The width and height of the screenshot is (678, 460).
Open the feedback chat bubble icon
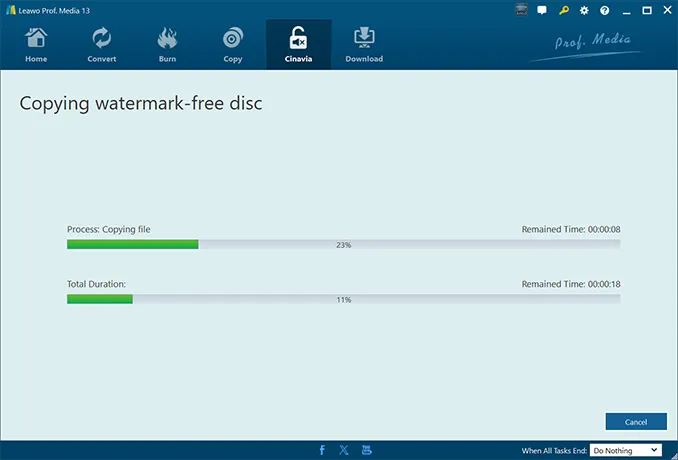coord(542,10)
